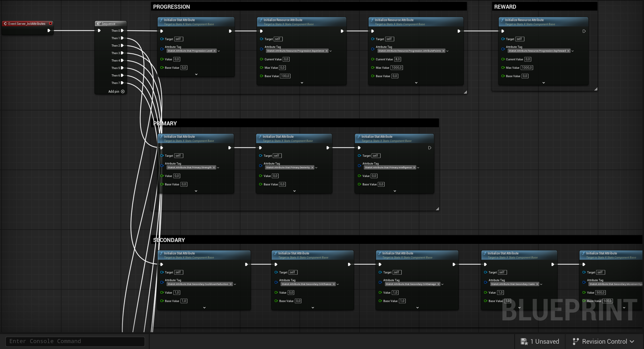Click the output exec pin of the Intelligence node

pos(430,148)
